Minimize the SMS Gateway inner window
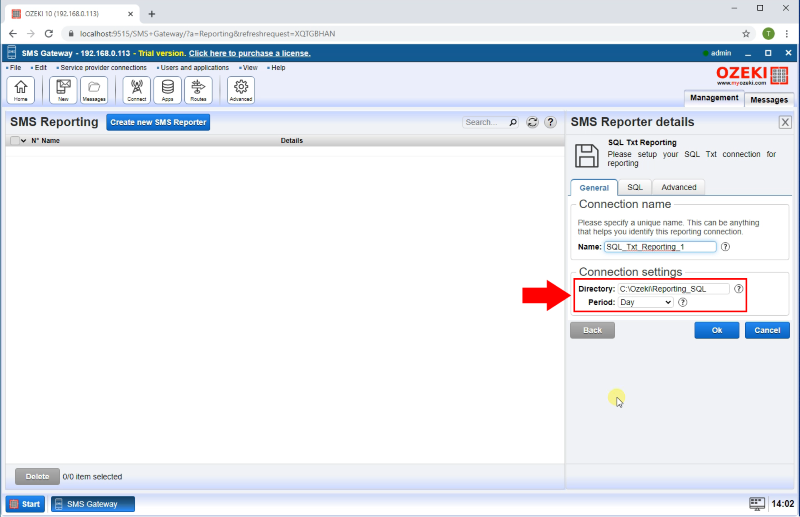 (x=748, y=53)
